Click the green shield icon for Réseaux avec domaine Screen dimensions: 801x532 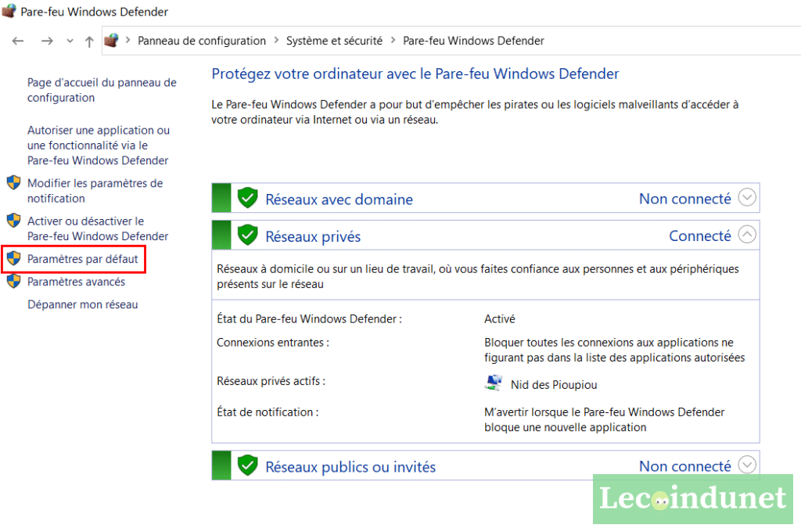[x=248, y=198]
